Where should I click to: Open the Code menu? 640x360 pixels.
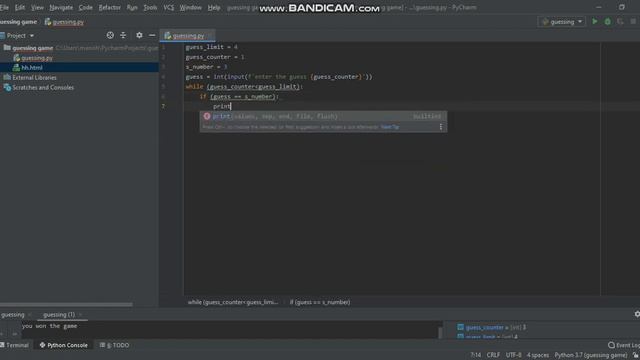(85, 7)
